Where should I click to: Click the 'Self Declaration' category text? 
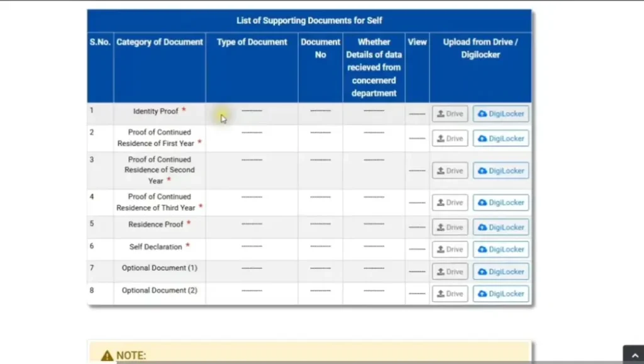pyautogui.click(x=156, y=247)
